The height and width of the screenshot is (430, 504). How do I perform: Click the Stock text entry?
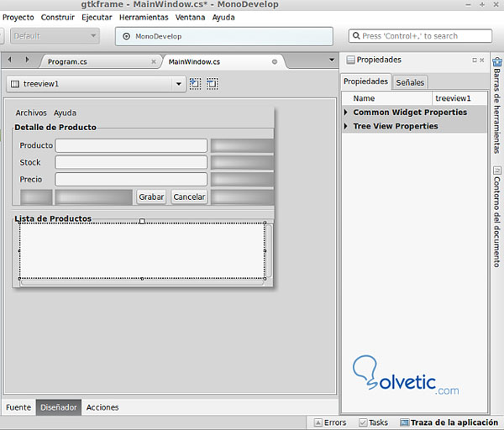click(x=131, y=162)
